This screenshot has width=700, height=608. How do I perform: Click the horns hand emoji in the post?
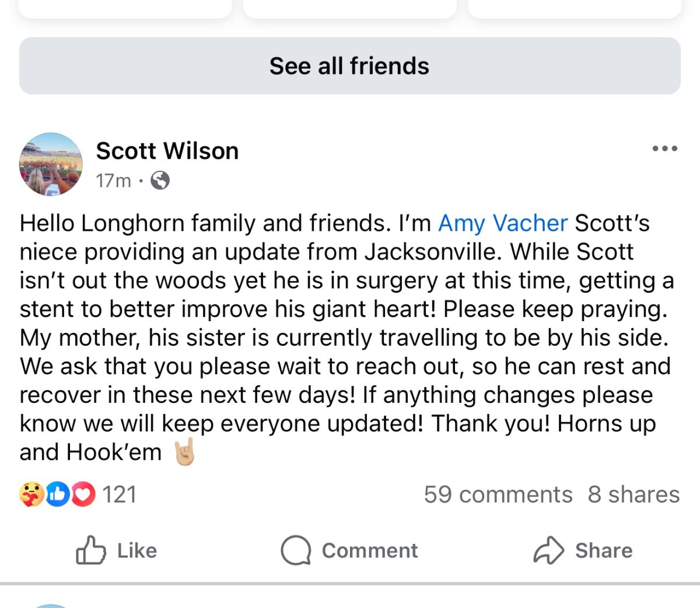pyautogui.click(x=184, y=452)
